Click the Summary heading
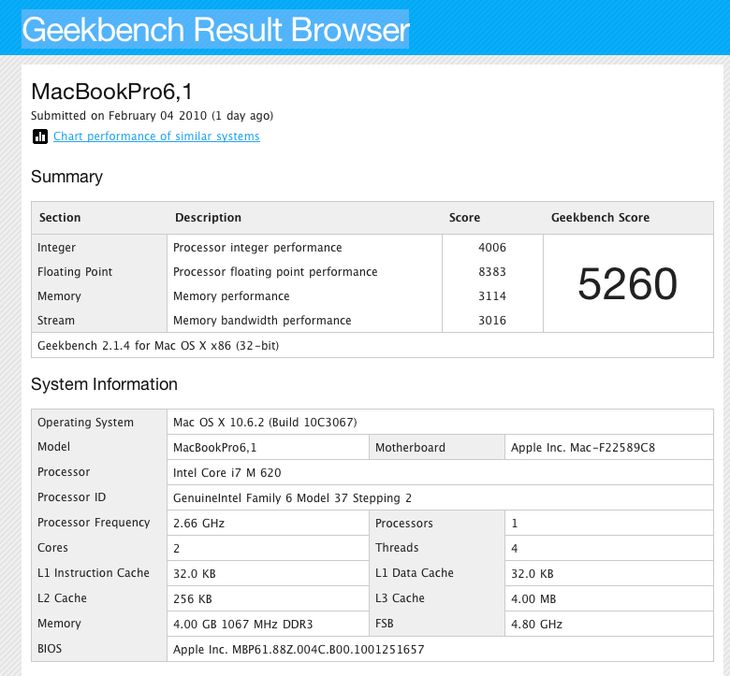 [67, 177]
